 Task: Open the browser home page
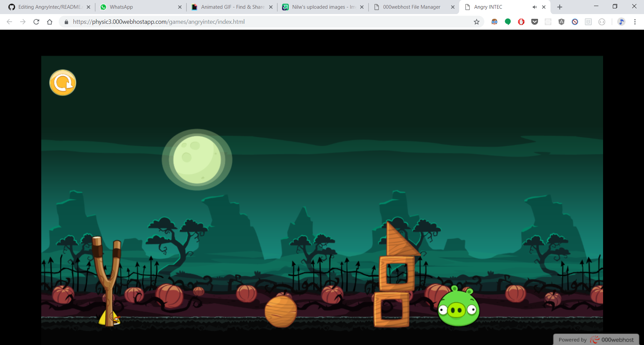click(50, 22)
